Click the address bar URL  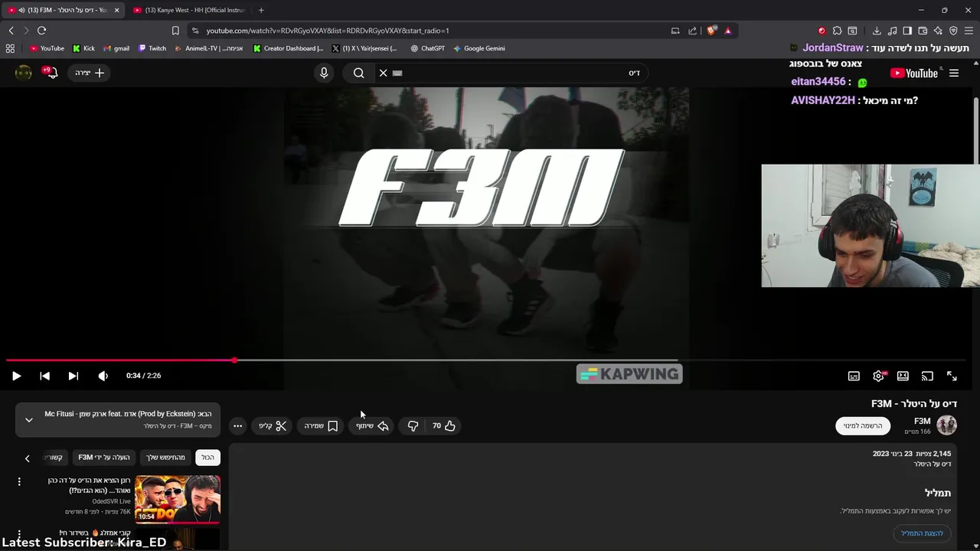(x=328, y=31)
